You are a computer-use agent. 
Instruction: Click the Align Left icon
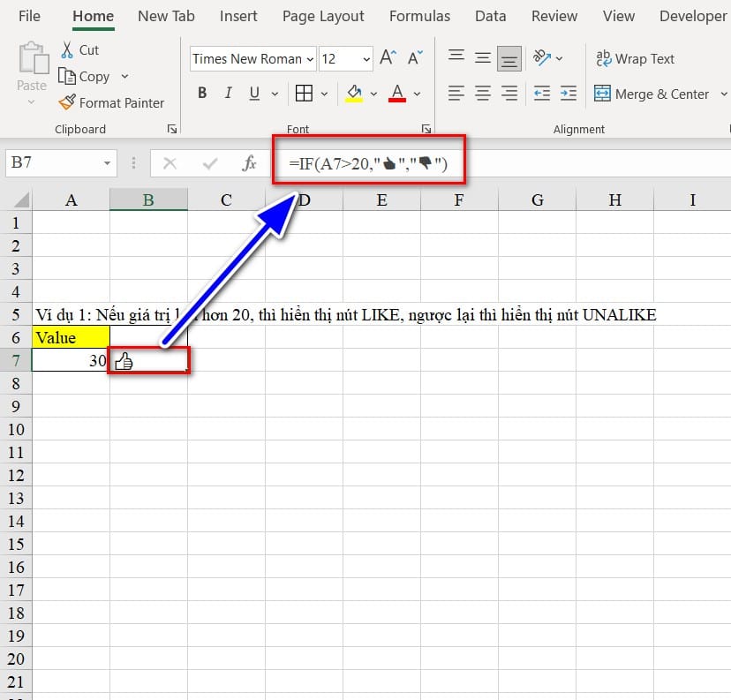(456, 94)
